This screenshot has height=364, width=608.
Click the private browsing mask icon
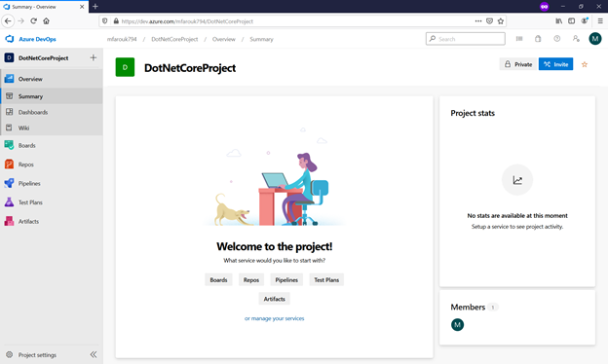point(545,6)
